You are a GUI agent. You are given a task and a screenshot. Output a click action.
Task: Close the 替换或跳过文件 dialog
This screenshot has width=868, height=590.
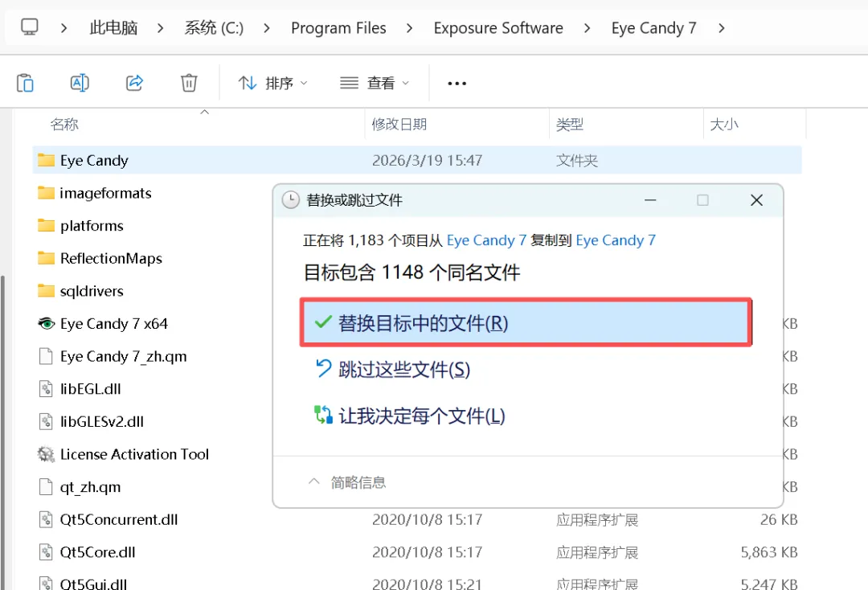(x=756, y=200)
